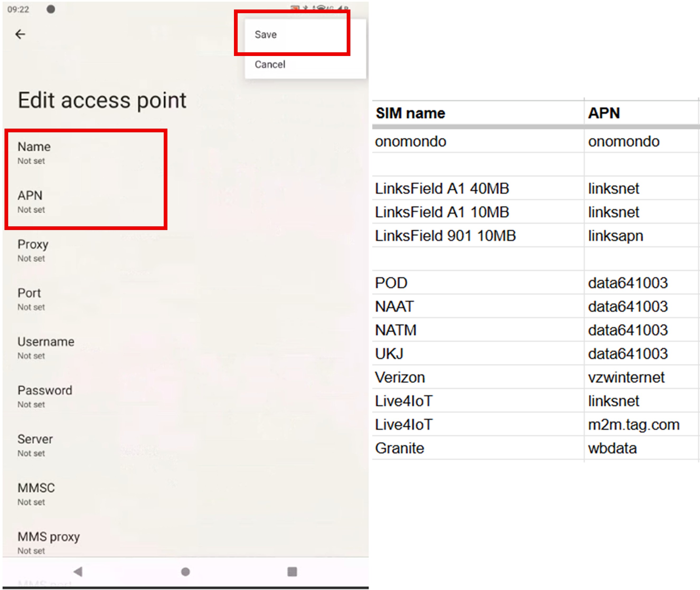Click the vzwinternet APN cell

(626, 377)
